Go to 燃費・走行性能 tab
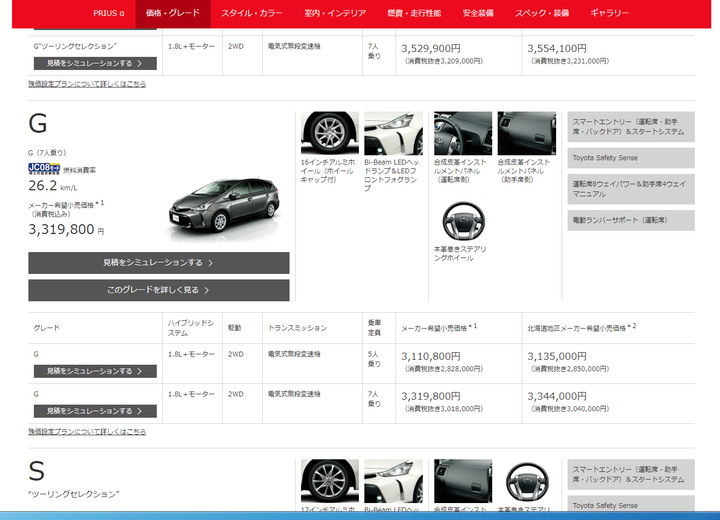The width and height of the screenshot is (720, 520). click(414, 13)
